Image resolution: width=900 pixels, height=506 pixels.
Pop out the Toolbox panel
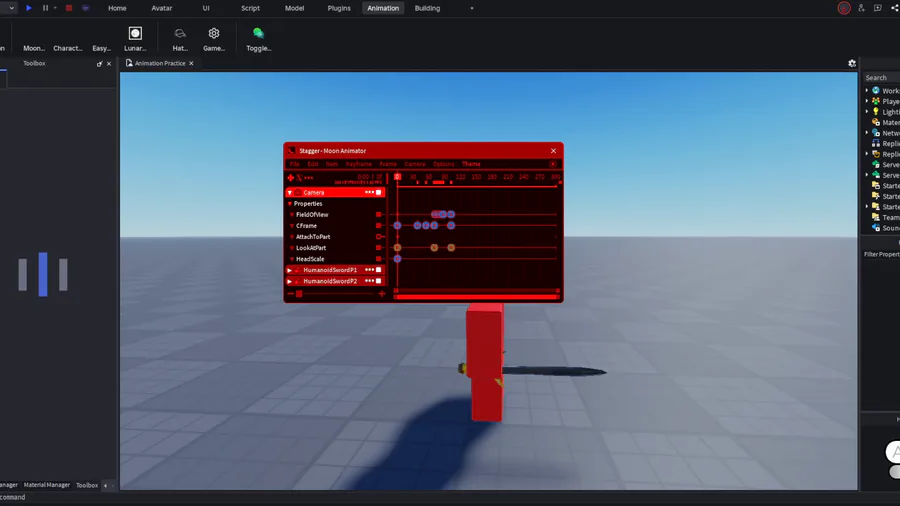[x=99, y=64]
